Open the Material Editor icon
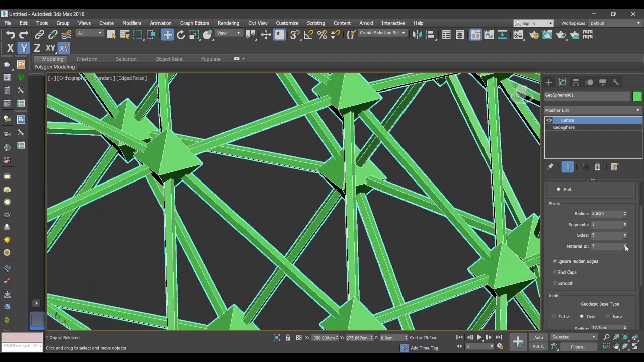The image size is (644, 362). [518, 35]
